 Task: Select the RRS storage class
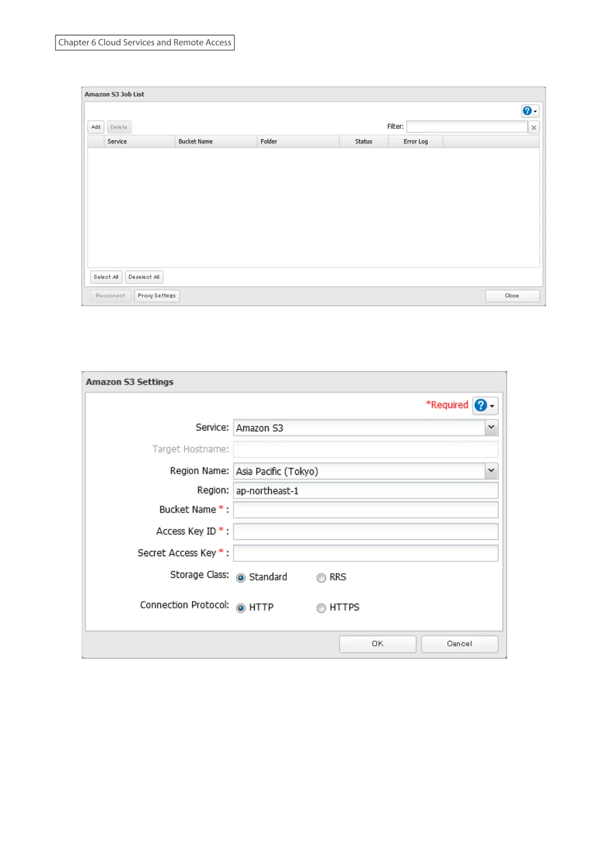[321, 578]
